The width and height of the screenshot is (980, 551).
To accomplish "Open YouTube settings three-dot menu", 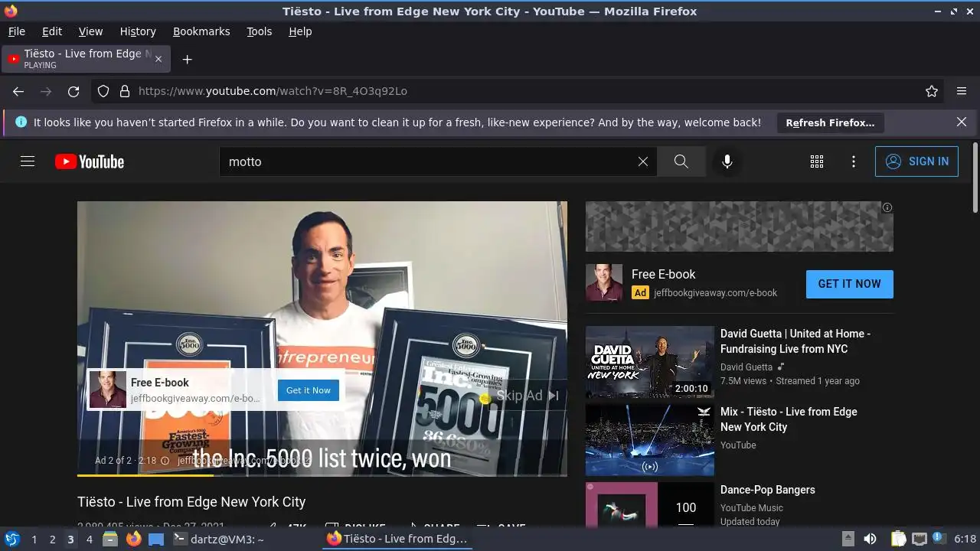I will pos(854,161).
